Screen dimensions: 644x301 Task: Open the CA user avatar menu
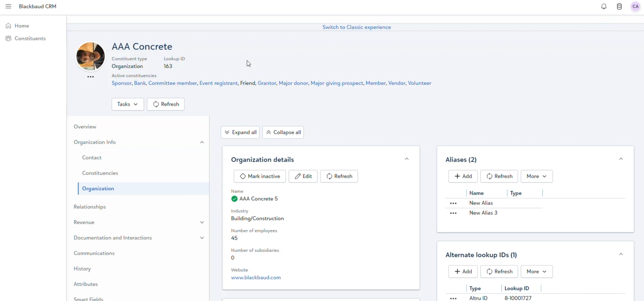click(635, 6)
